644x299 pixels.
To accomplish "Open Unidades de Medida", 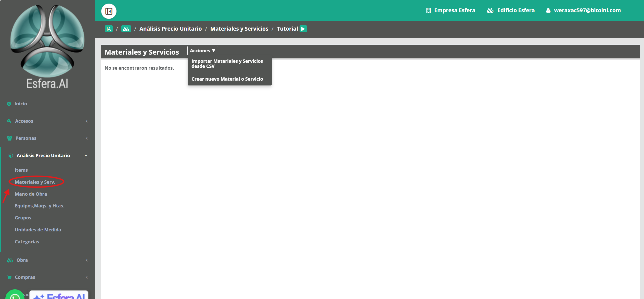I will pos(38,230).
